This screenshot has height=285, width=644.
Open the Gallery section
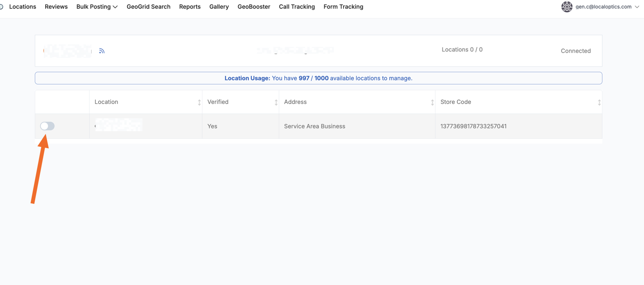click(x=219, y=7)
